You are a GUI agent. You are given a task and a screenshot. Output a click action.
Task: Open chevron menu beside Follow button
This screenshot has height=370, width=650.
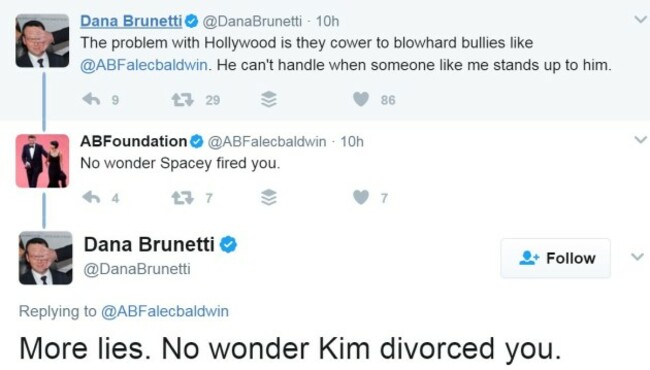(637, 257)
